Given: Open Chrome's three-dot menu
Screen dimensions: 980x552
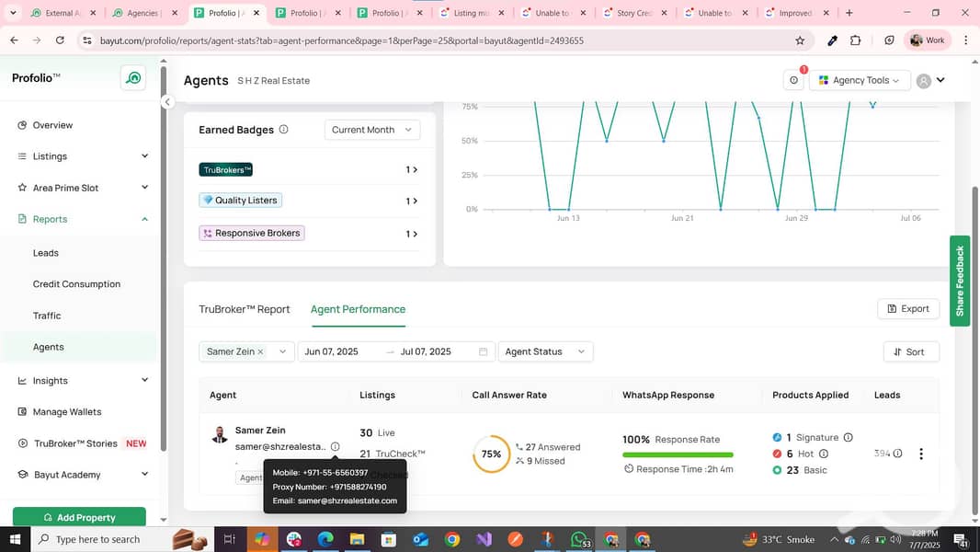Looking at the screenshot, I should pyautogui.click(x=965, y=40).
